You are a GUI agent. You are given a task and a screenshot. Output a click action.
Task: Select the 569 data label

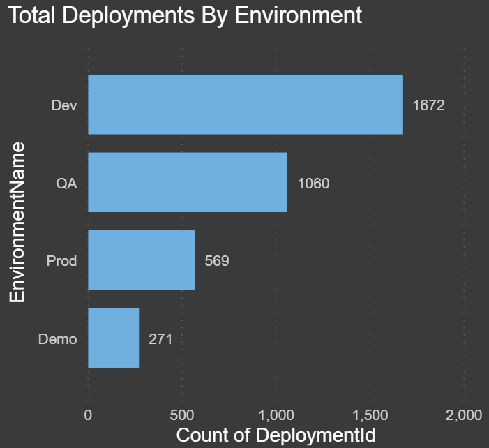coord(217,261)
